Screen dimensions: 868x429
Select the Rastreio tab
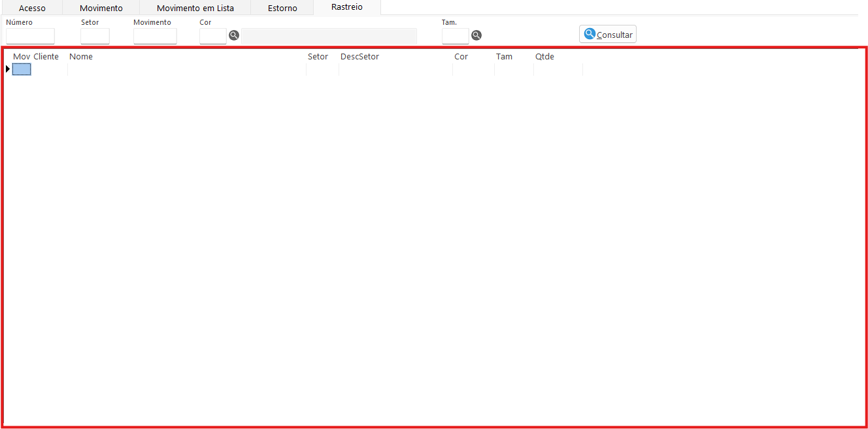347,7
